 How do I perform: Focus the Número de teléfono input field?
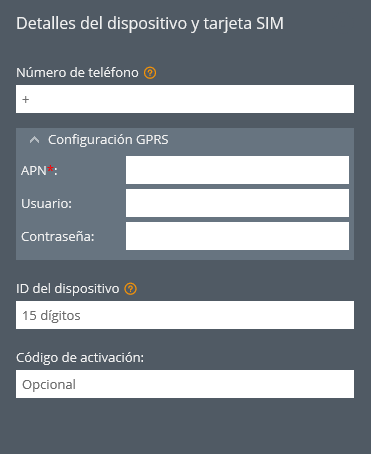185,99
